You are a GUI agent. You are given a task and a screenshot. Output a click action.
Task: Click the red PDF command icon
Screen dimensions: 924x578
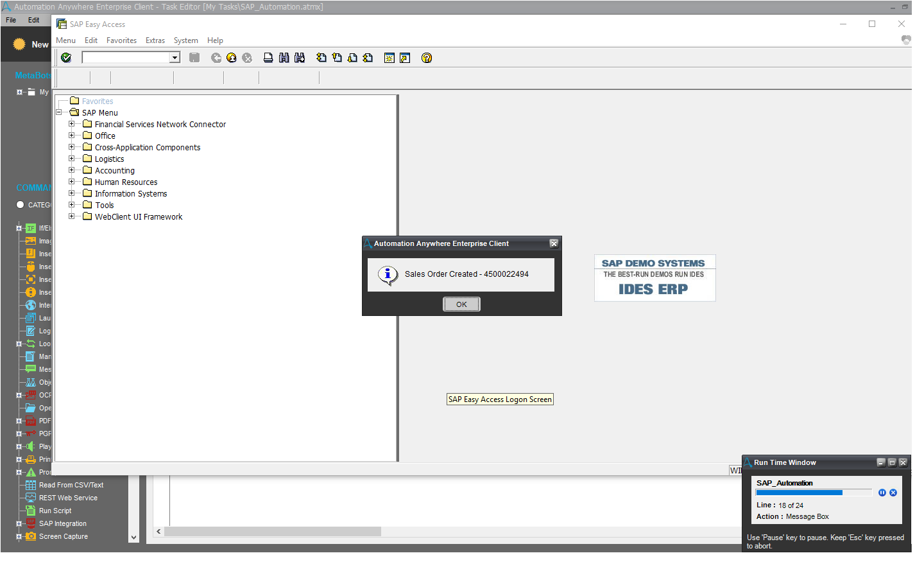click(31, 421)
